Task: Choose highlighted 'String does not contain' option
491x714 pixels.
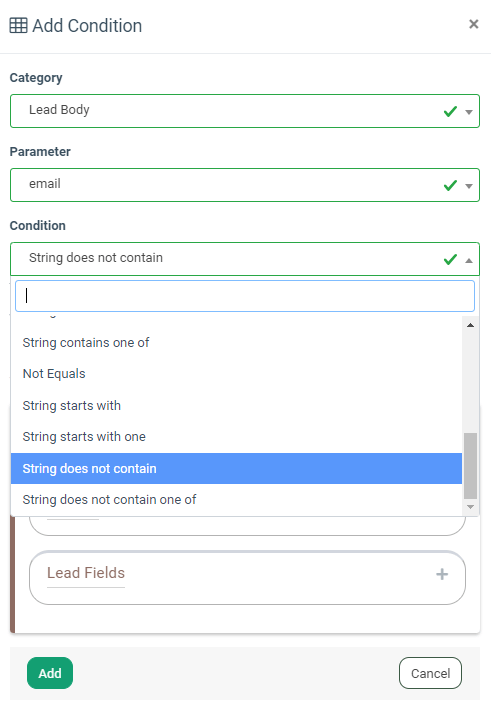Action: pyautogui.click(x=236, y=469)
